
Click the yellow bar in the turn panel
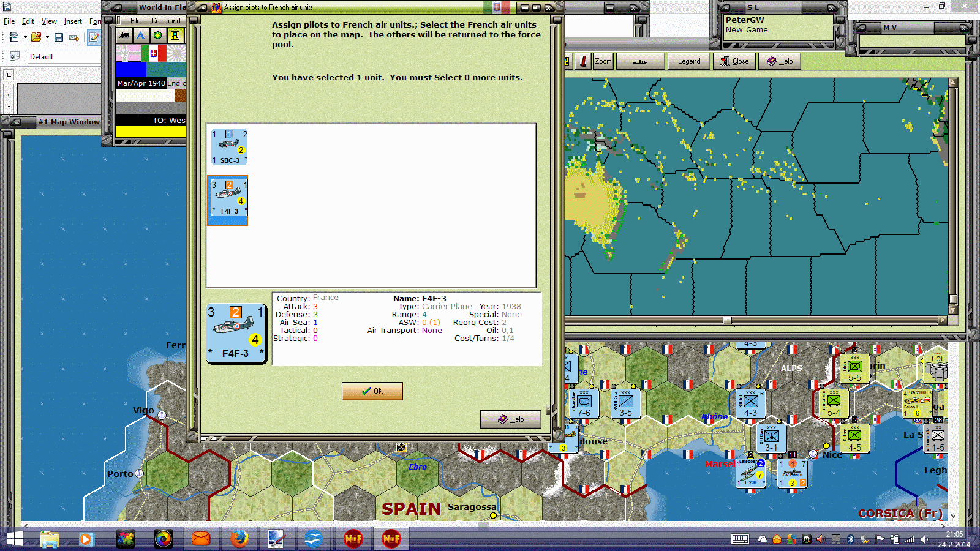[151, 132]
